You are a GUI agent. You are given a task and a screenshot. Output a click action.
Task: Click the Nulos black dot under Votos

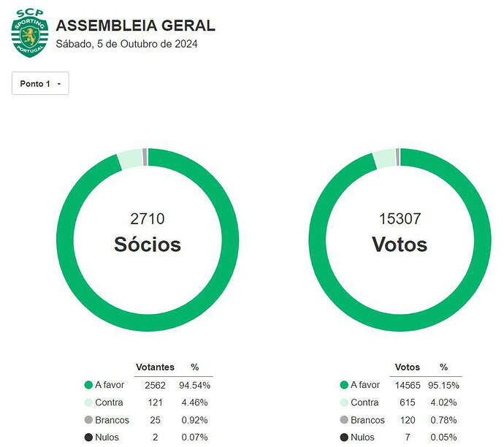[344, 438]
